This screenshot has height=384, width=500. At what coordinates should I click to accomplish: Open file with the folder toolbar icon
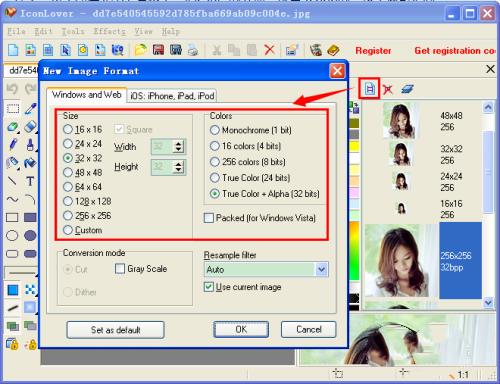141,50
